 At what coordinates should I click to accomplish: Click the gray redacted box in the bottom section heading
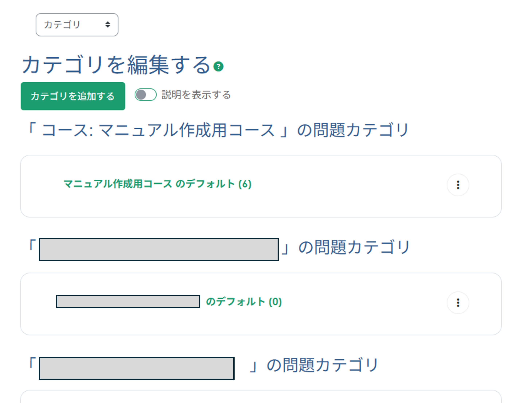(136, 368)
